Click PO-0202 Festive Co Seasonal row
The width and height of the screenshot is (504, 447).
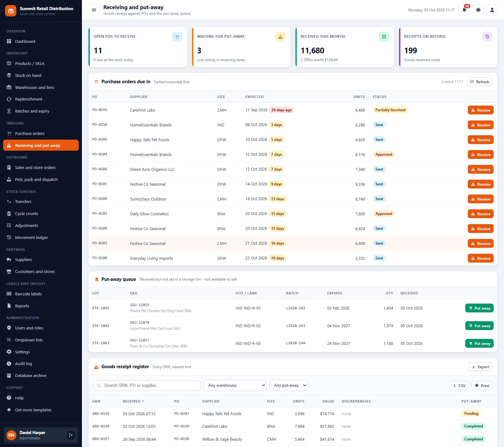pyautogui.click(x=293, y=243)
